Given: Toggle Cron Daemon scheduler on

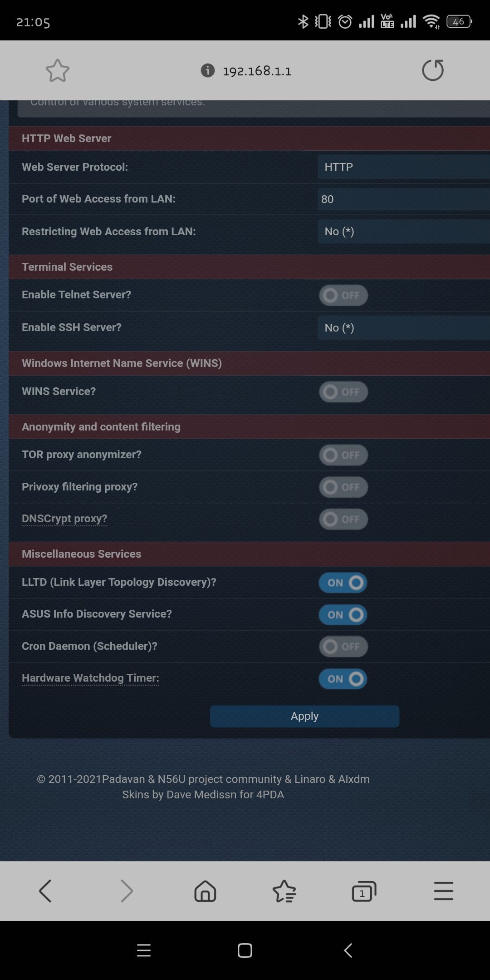Looking at the screenshot, I should [343, 647].
